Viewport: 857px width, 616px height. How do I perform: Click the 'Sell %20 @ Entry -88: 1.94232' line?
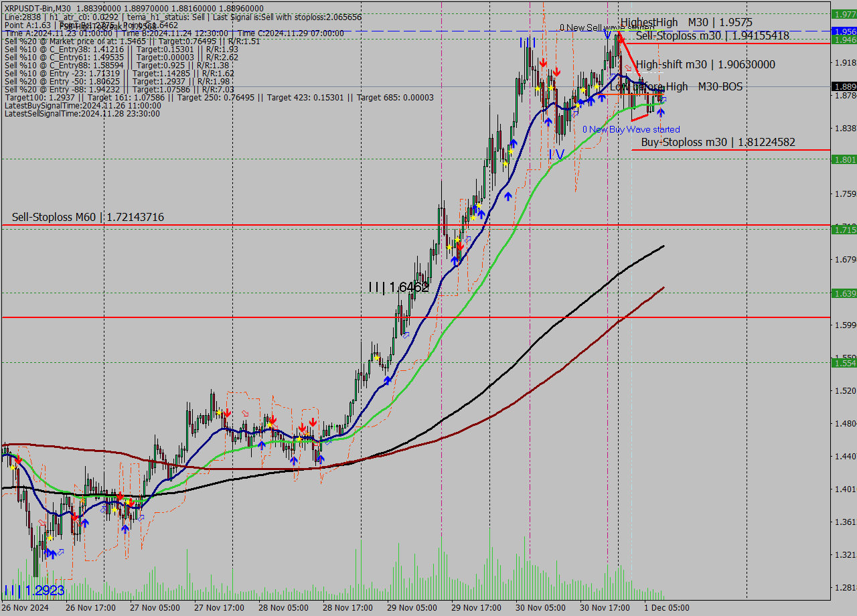(119, 90)
